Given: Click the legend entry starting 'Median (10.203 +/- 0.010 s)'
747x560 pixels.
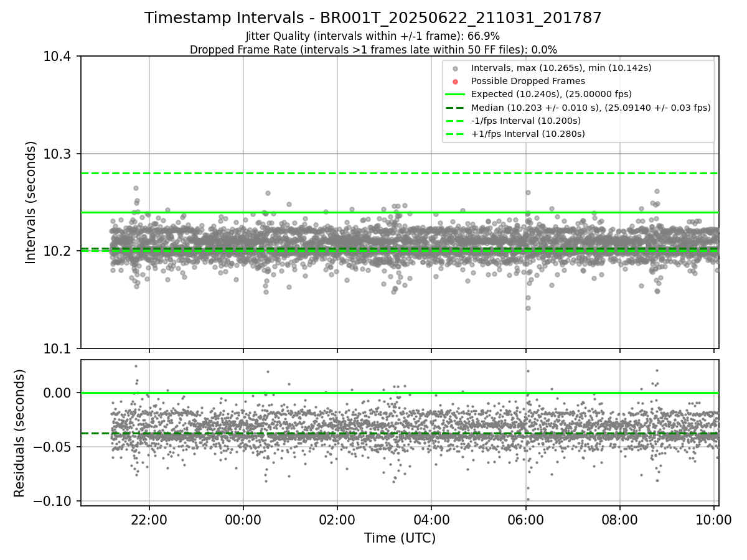Looking at the screenshot, I should [x=591, y=108].
